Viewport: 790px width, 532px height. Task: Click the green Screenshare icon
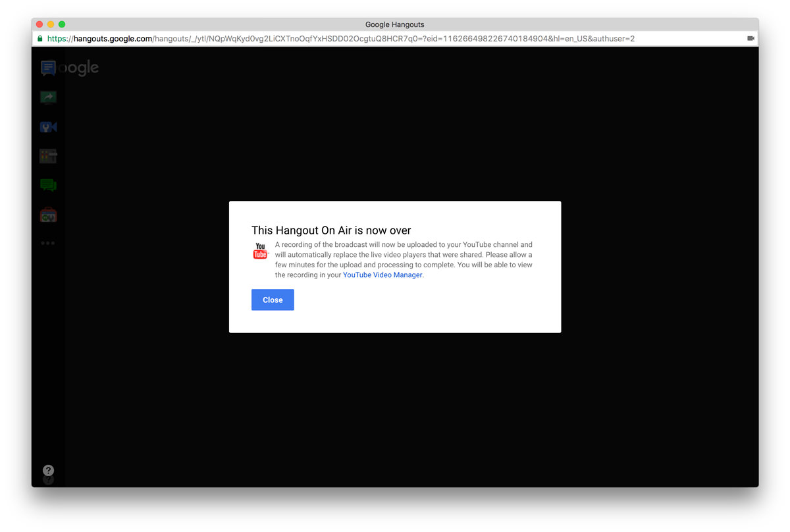tap(48, 97)
